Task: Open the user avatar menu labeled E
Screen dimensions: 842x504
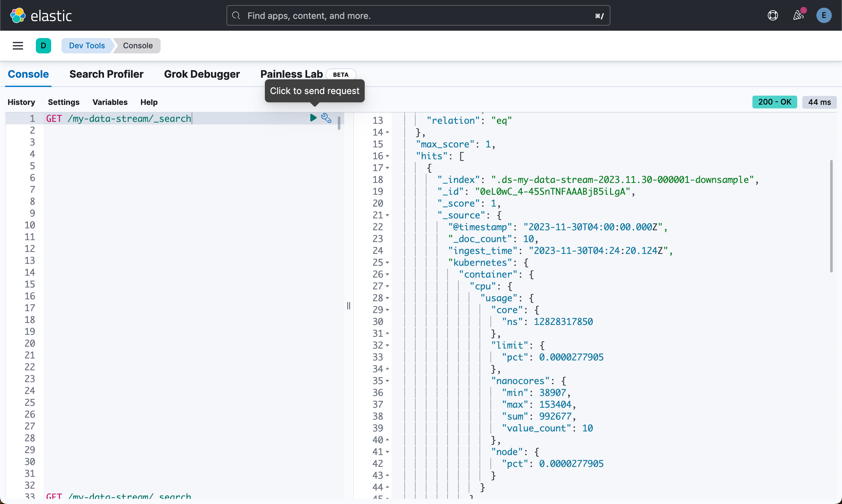Action: (824, 15)
